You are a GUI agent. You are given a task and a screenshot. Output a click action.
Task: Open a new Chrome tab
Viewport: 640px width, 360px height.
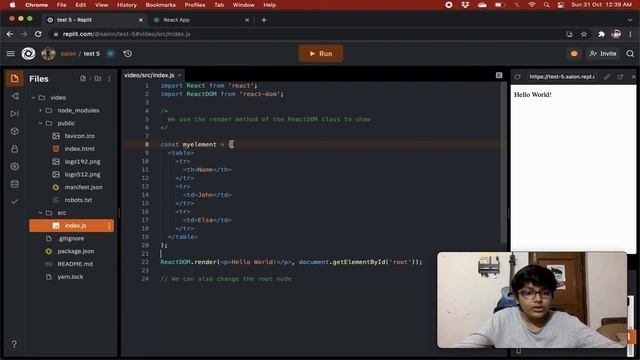click(x=264, y=20)
